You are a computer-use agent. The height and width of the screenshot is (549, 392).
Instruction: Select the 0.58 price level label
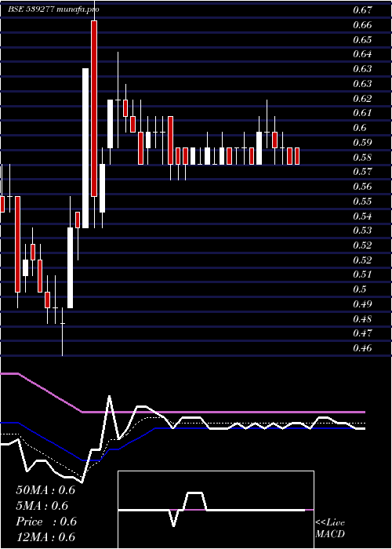click(362, 157)
